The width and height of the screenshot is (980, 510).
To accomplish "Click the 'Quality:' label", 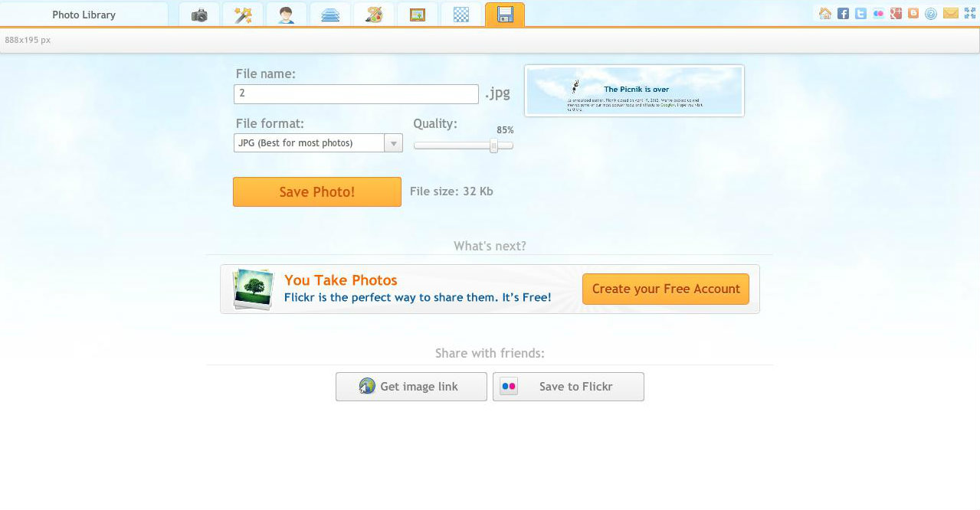I will point(435,123).
